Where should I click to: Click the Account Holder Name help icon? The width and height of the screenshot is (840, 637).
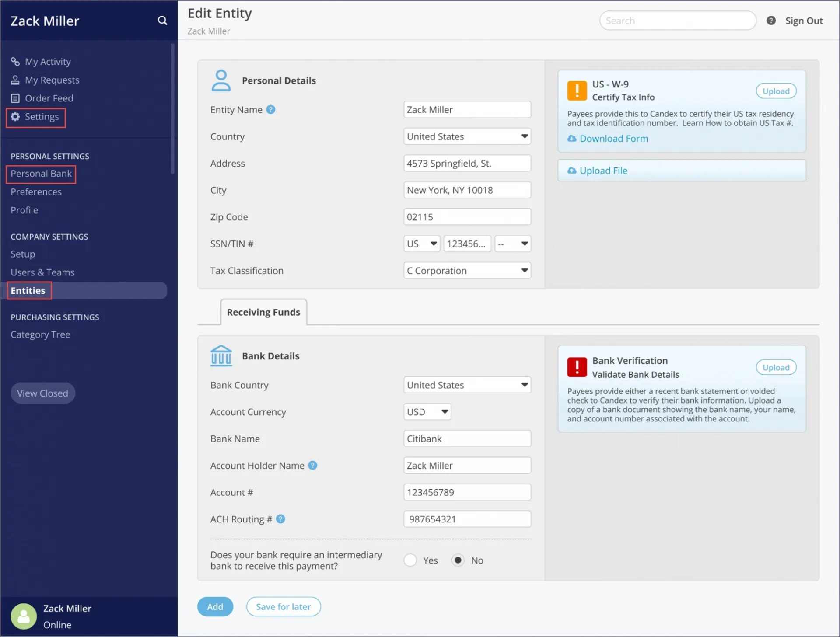(x=312, y=466)
